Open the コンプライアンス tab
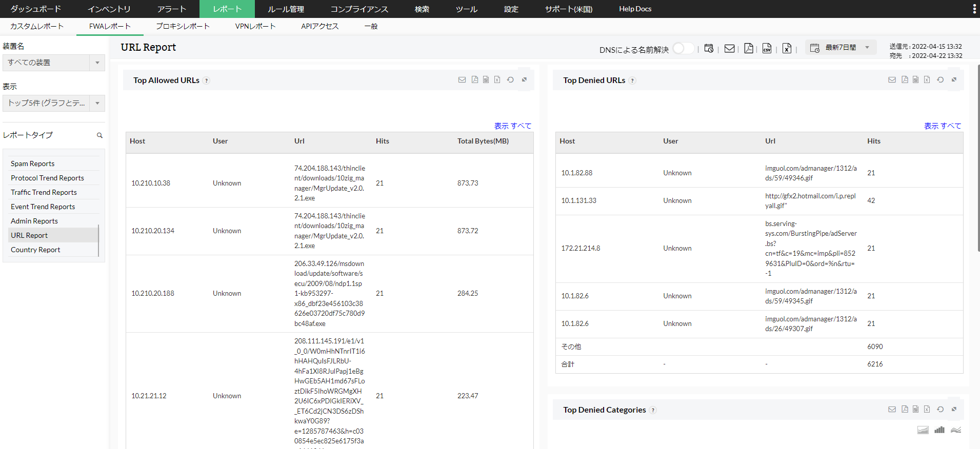Viewport: 980px width, 449px height. point(359,9)
